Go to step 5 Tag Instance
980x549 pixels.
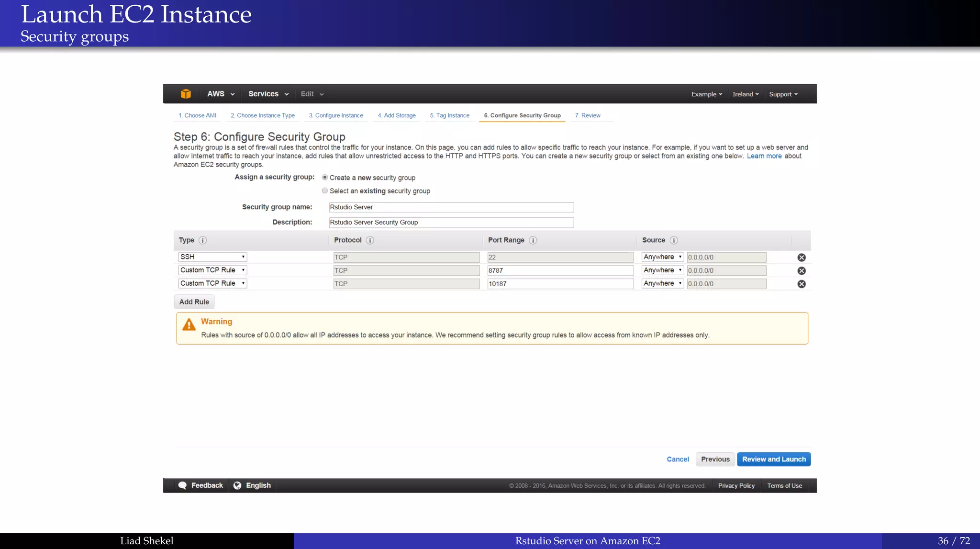tap(449, 115)
